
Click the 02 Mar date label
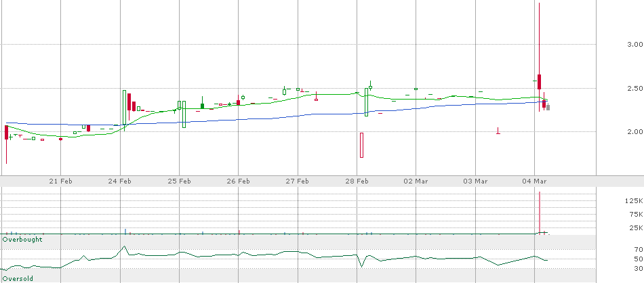point(416,181)
